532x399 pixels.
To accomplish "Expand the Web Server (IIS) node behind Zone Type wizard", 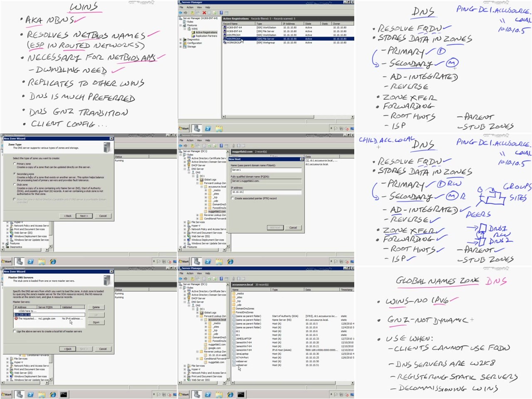I will (x=7, y=233).
